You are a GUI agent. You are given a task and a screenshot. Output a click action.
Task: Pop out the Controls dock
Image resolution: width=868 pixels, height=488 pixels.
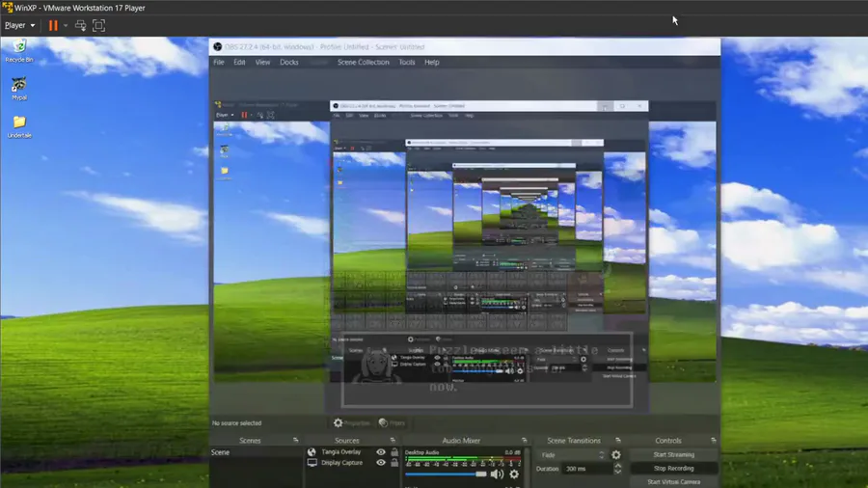click(x=713, y=441)
